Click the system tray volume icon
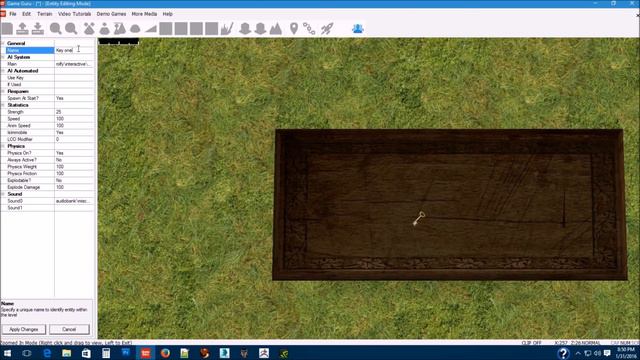 (598, 353)
